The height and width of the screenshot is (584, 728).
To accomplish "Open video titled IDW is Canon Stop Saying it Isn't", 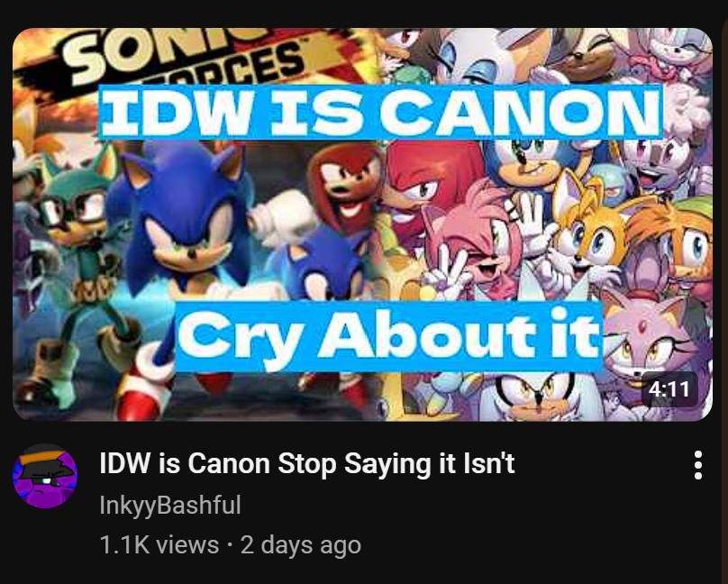I will (307, 464).
